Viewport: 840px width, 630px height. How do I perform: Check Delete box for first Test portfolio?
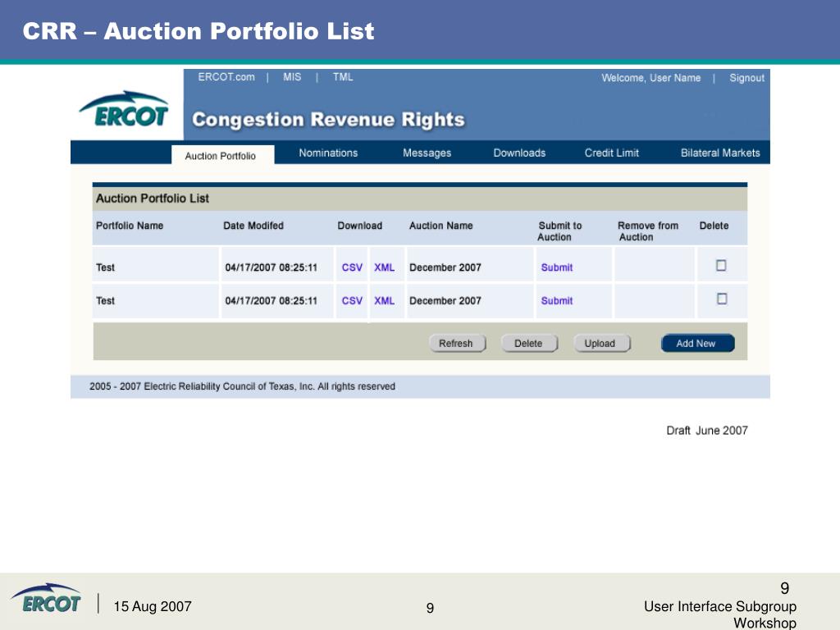click(721, 265)
